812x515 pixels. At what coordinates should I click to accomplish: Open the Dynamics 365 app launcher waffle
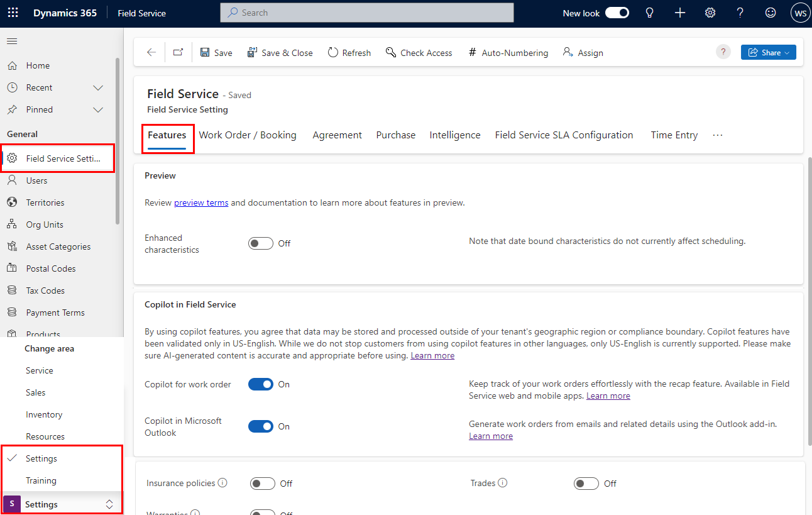tap(13, 13)
